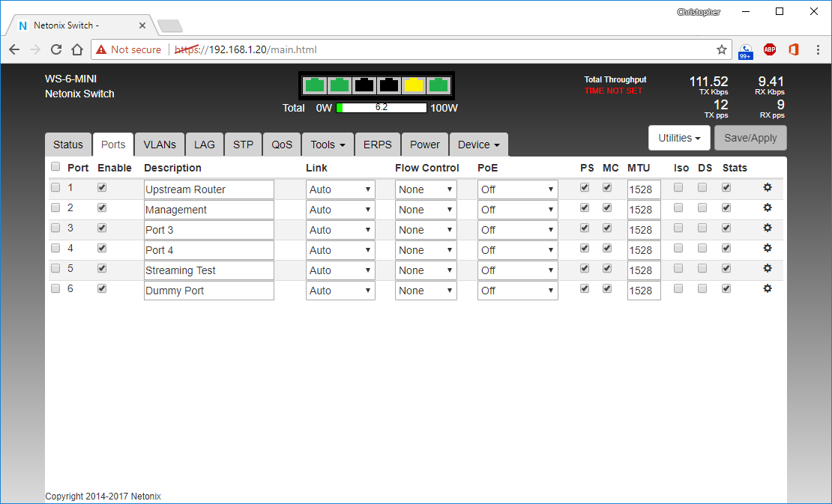Reload the page in the browser
This screenshot has width=832, height=504.
(x=56, y=49)
